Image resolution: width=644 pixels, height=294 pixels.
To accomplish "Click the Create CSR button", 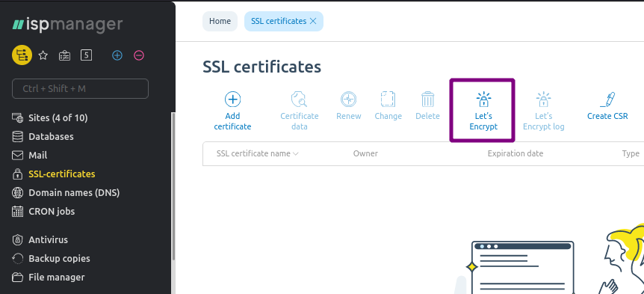I will 607,106.
